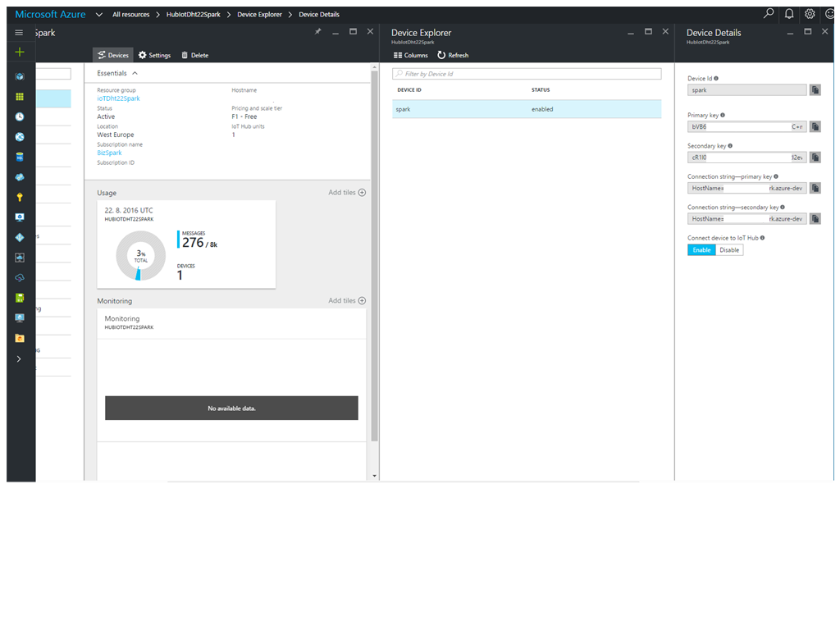Expand the sidebar with the chevron arrow
This screenshot has width=840, height=630.
pos(19,358)
